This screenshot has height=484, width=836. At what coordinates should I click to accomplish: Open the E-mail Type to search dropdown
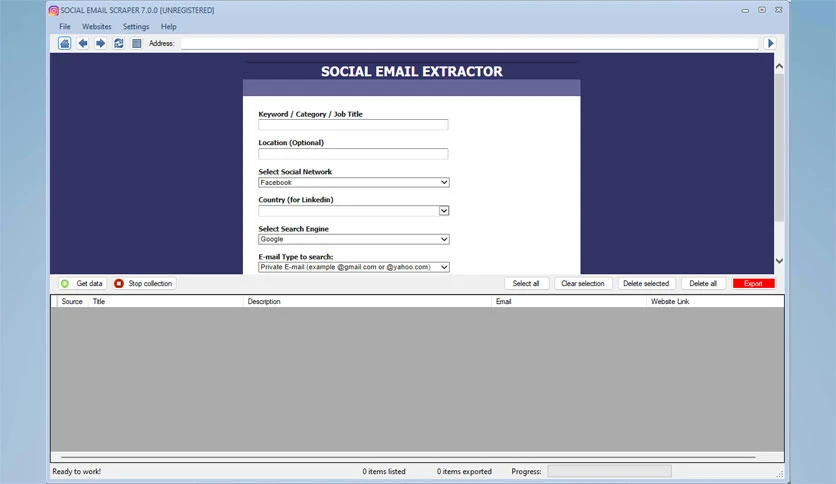353,267
